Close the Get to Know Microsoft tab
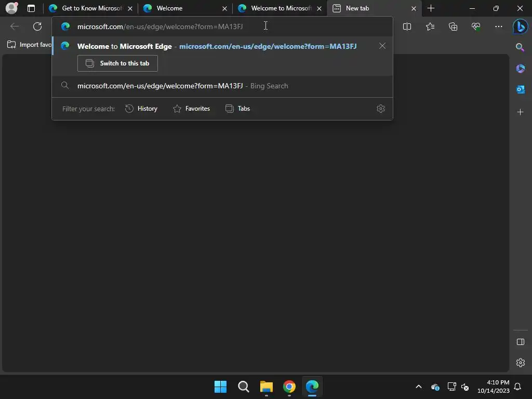The image size is (532, 399). pyautogui.click(x=130, y=8)
